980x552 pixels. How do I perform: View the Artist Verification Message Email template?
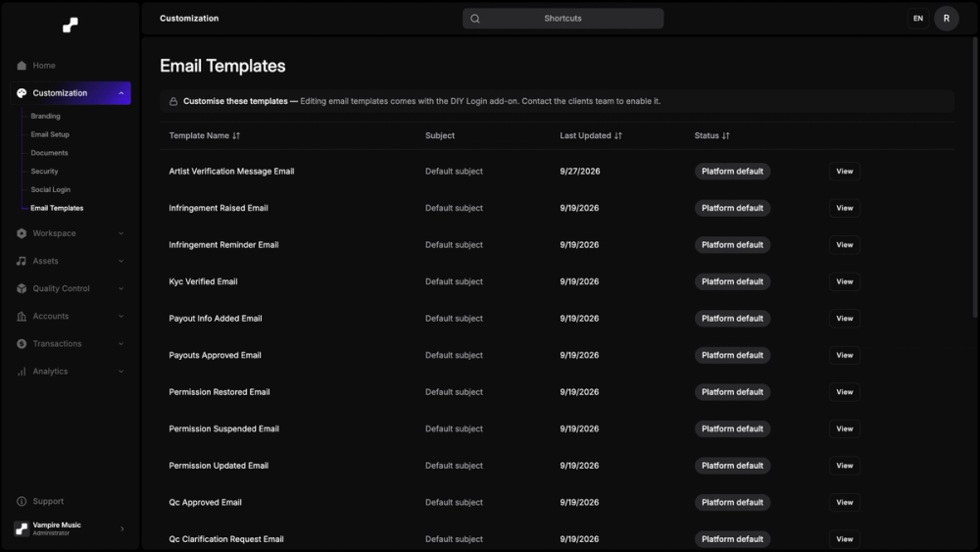[x=845, y=172]
